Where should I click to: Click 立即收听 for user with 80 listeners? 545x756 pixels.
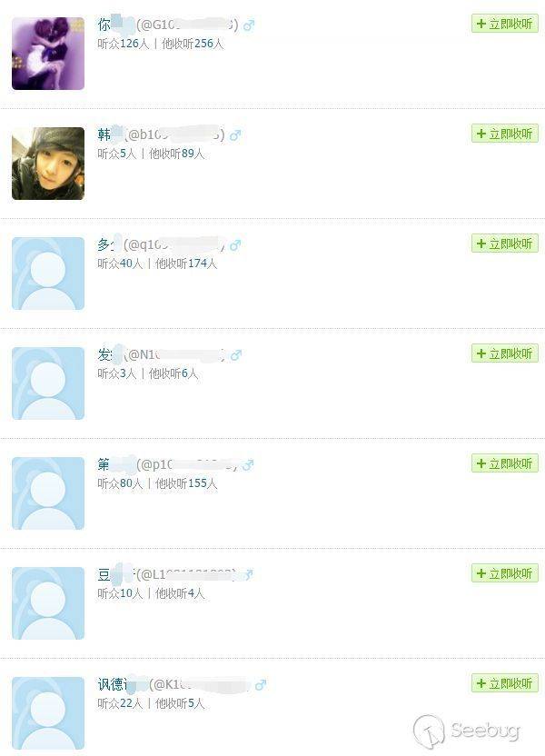click(x=504, y=463)
